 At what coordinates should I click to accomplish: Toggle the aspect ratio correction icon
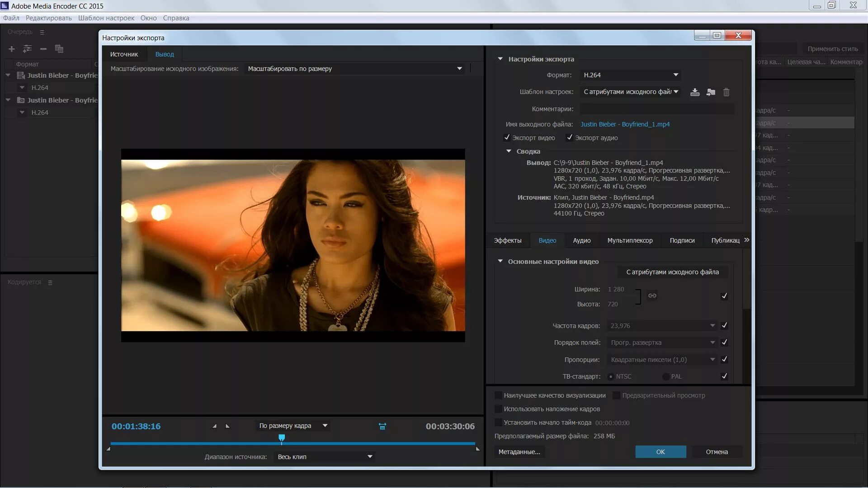tap(382, 426)
